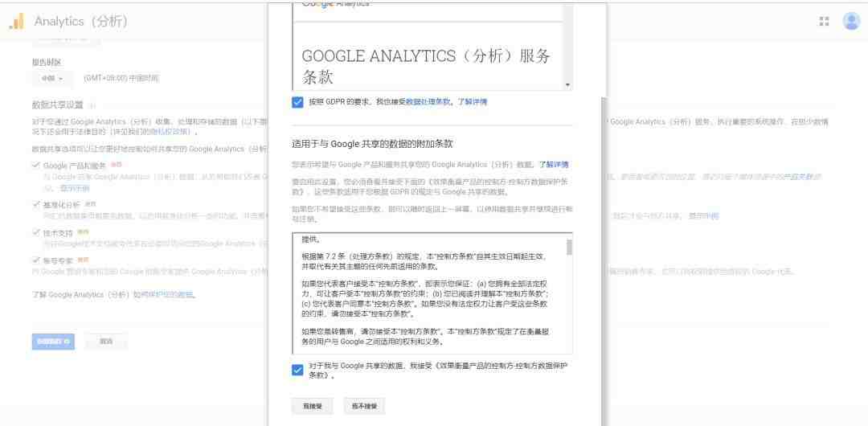Click paragraph starting 如果您是转售商

coord(426,337)
